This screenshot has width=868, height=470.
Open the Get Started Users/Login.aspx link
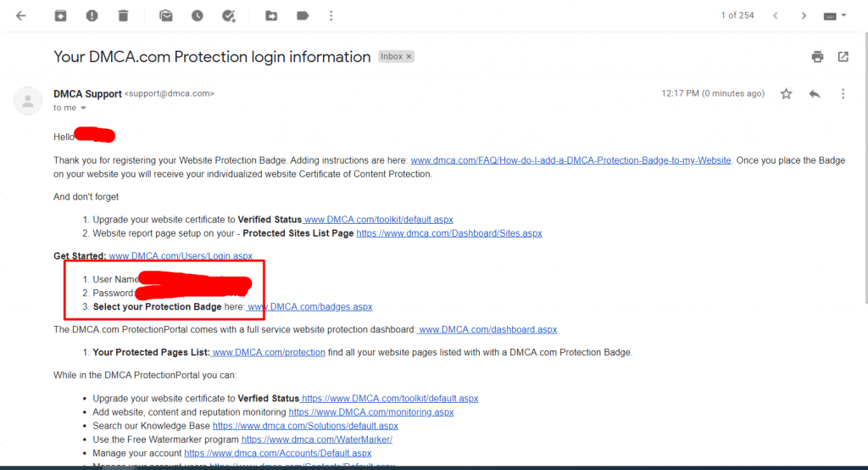pos(181,256)
